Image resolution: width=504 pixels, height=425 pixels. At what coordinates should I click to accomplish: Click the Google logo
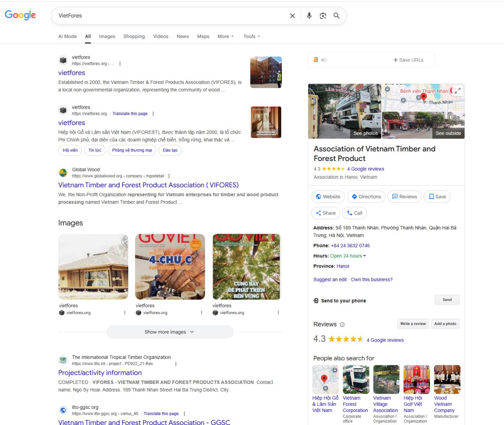20,15
